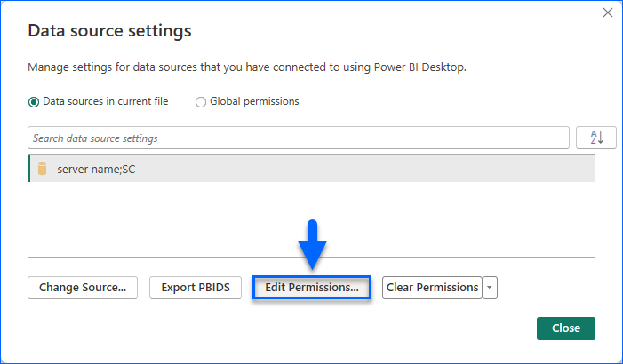Click the Global permissions label text
This screenshot has width=623, height=364.
[x=254, y=101]
